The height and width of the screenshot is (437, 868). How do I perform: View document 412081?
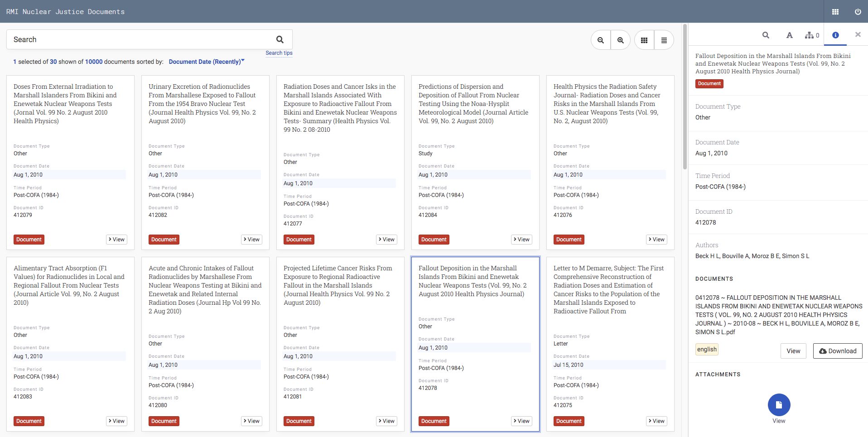coord(387,421)
